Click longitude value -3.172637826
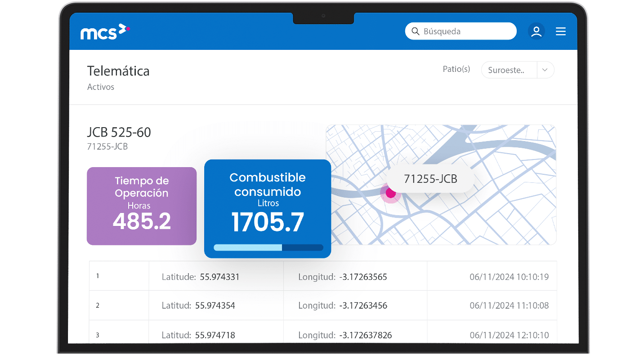This screenshot has width=644, height=354. [x=365, y=335]
